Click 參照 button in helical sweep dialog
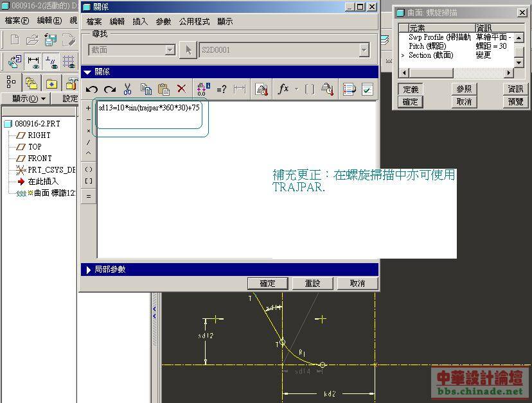Screen dimensions: 532x403 (x=464, y=89)
